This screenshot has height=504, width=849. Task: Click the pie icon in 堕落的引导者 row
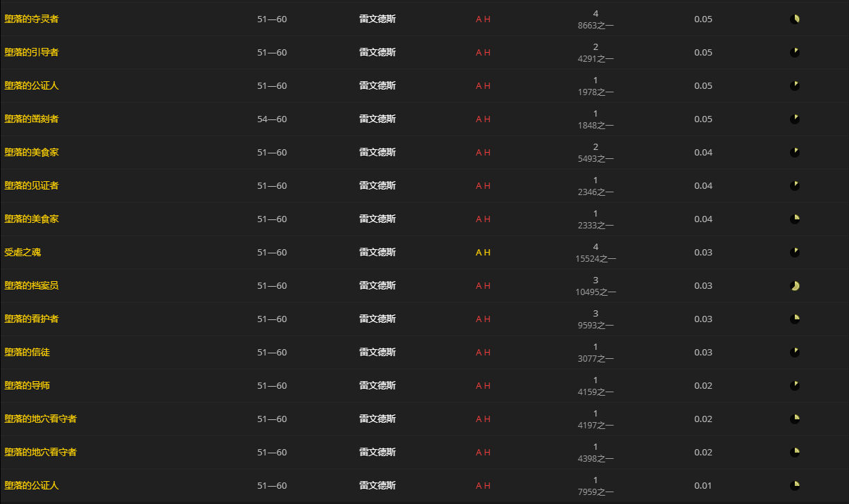pos(795,52)
